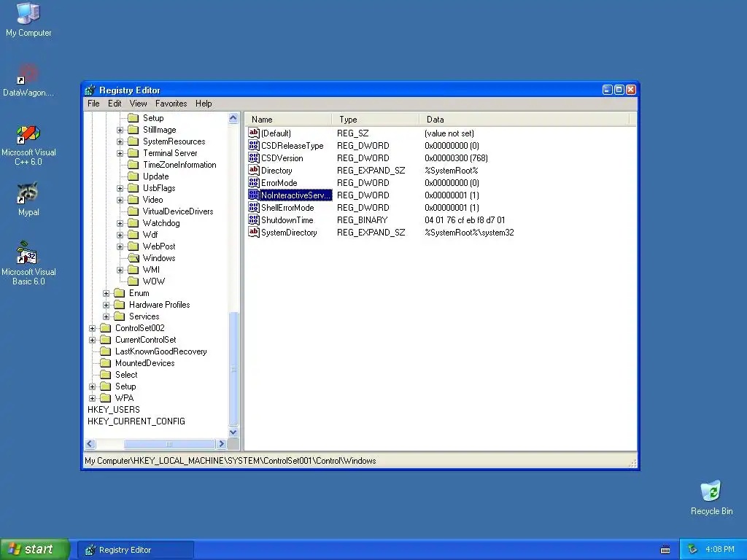Click the Setup folder icon under Control

pos(133,118)
